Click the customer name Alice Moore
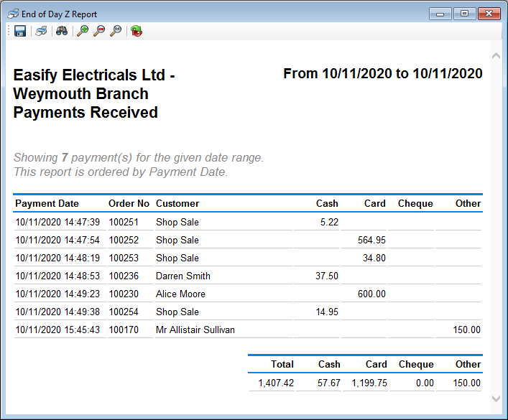Screen dimensions: 508x420 (180, 294)
